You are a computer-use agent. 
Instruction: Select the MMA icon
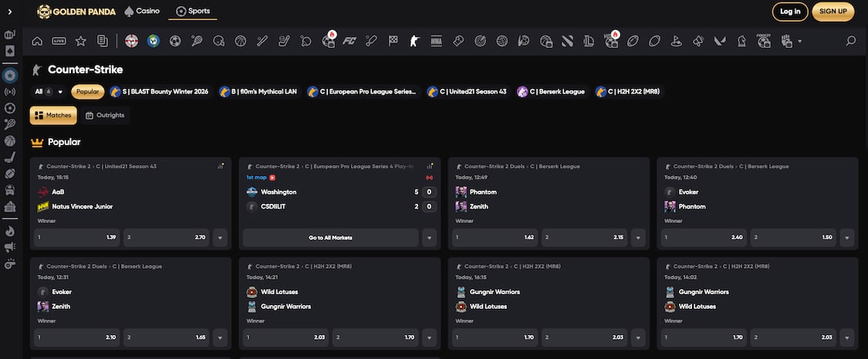(x=436, y=41)
